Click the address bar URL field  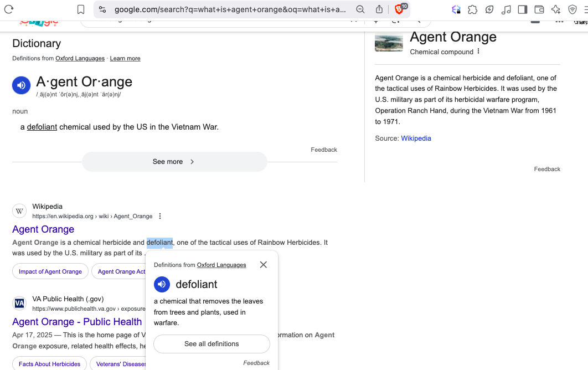click(x=230, y=9)
